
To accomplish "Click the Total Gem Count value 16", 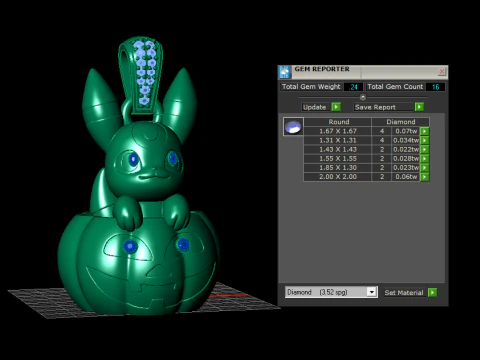I will [435, 87].
